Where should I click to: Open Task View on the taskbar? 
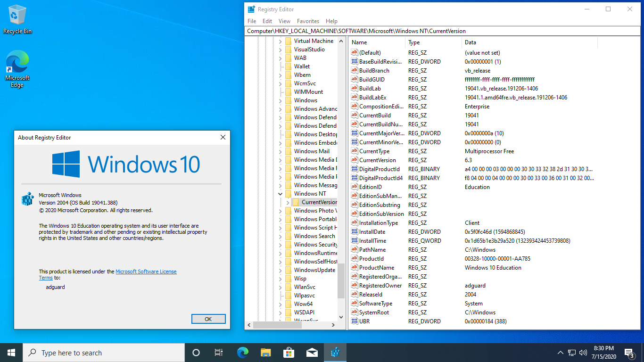219,353
